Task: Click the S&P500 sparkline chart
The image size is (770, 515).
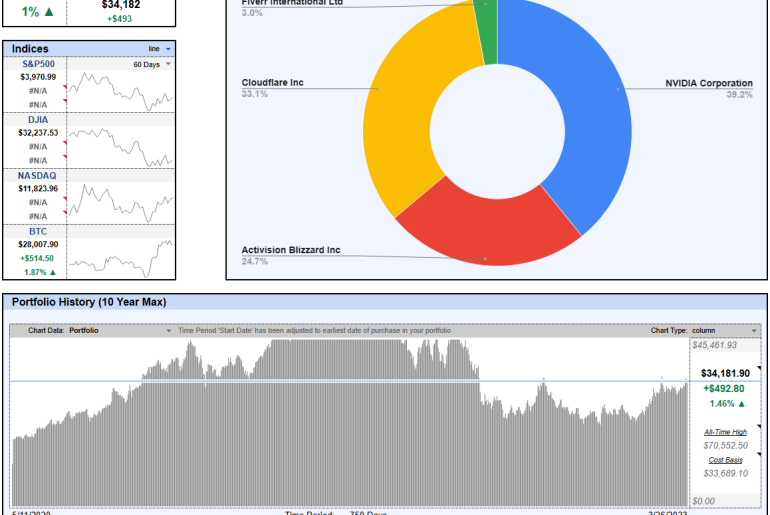Action: coord(124,95)
